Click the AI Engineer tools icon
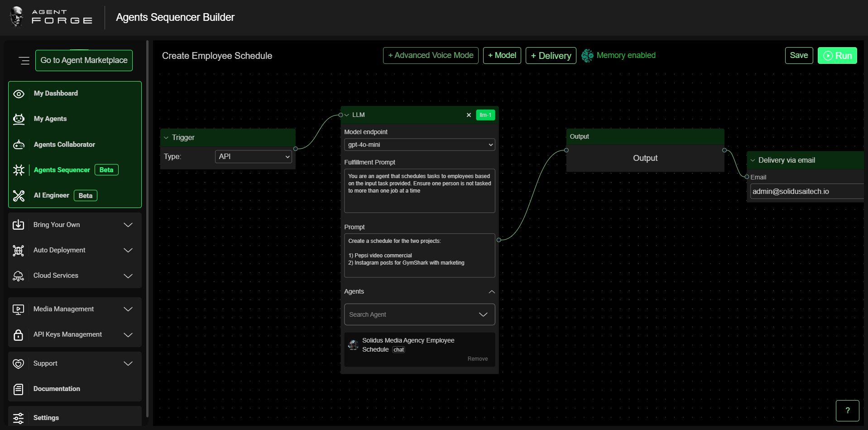 [x=19, y=196]
